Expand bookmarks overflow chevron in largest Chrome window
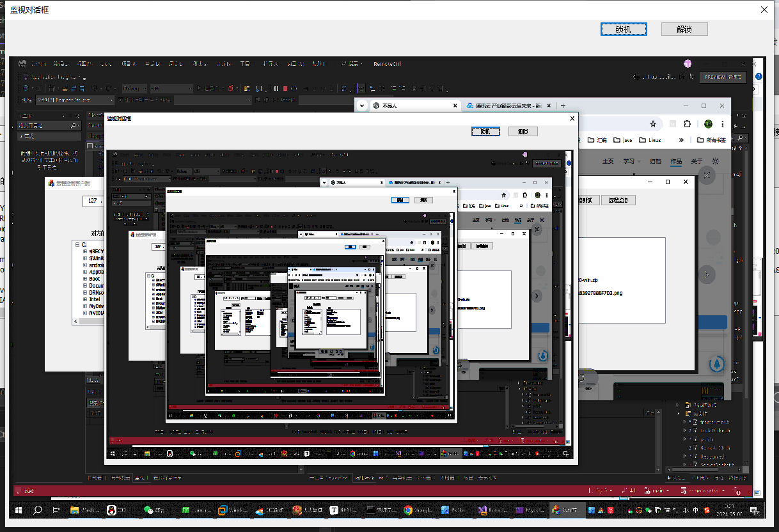Screen dimensions: 779x532 click(681, 140)
